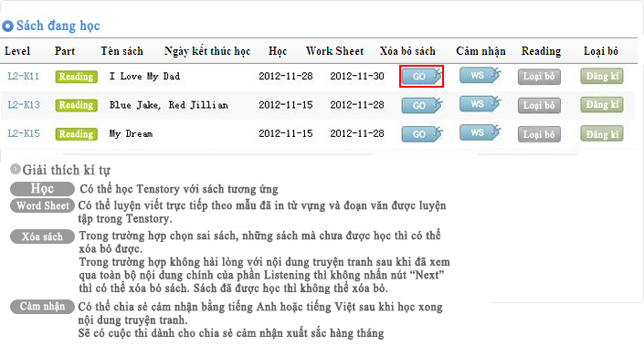Click date 2012-11-28 in I Love My Dad row
This screenshot has height=347, width=644.
click(x=286, y=76)
